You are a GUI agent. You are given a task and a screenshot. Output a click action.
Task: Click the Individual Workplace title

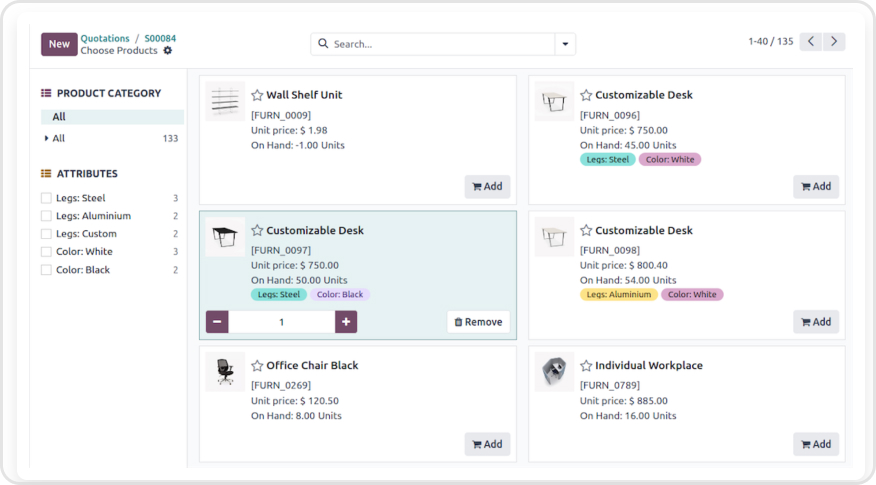649,365
